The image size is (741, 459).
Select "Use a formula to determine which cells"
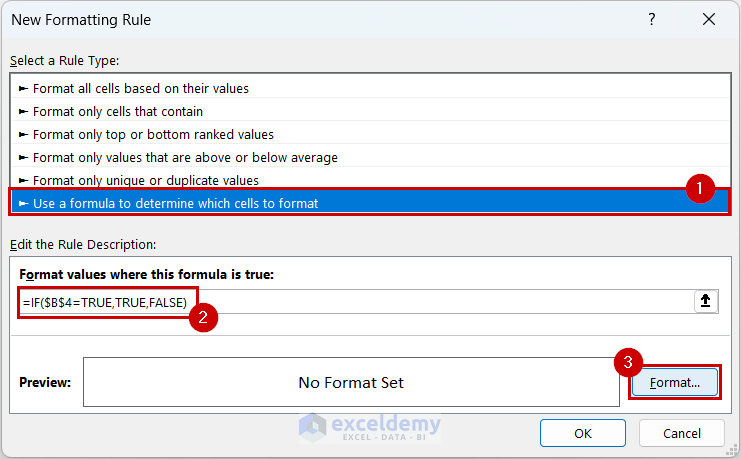click(175, 203)
